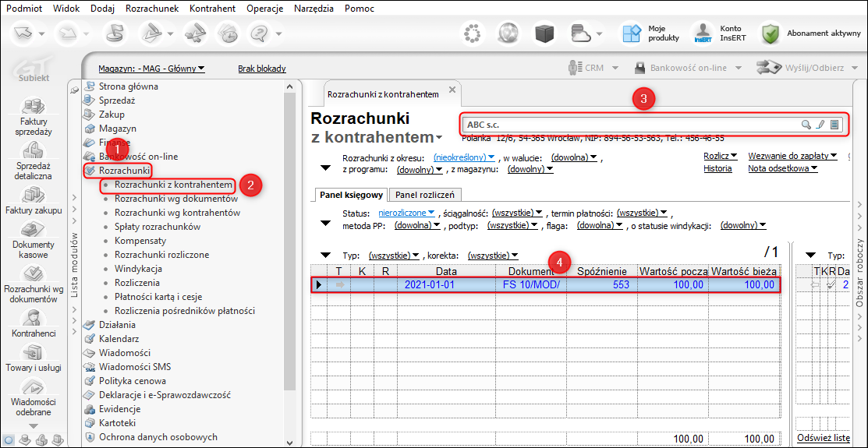Open the Wezwanie do zapłaty dropdown
The width and height of the screenshot is (868, 448).
(792, 156)
